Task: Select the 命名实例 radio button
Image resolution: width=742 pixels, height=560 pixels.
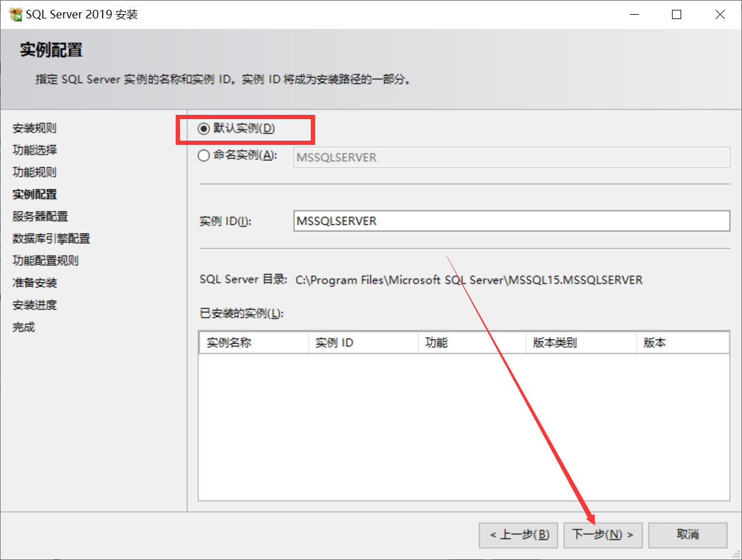Action: coord(203,156)
